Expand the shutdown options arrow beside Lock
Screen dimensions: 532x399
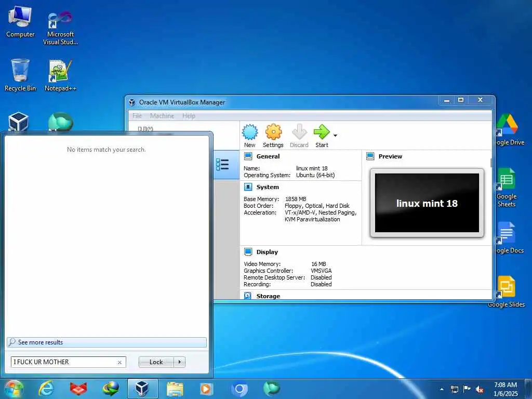tap(179, 362)
